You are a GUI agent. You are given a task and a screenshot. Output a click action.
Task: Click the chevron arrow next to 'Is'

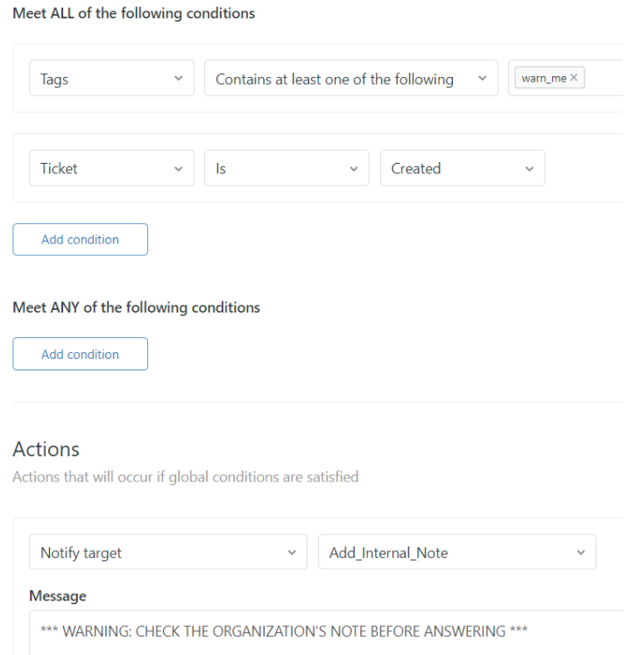point(354,168)
